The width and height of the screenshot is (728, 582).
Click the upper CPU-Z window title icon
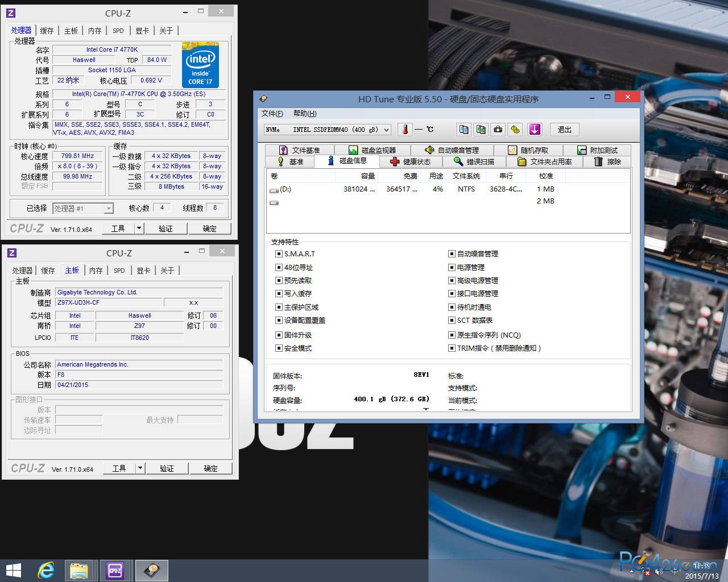pyautogui.click(x=11, y=13)
